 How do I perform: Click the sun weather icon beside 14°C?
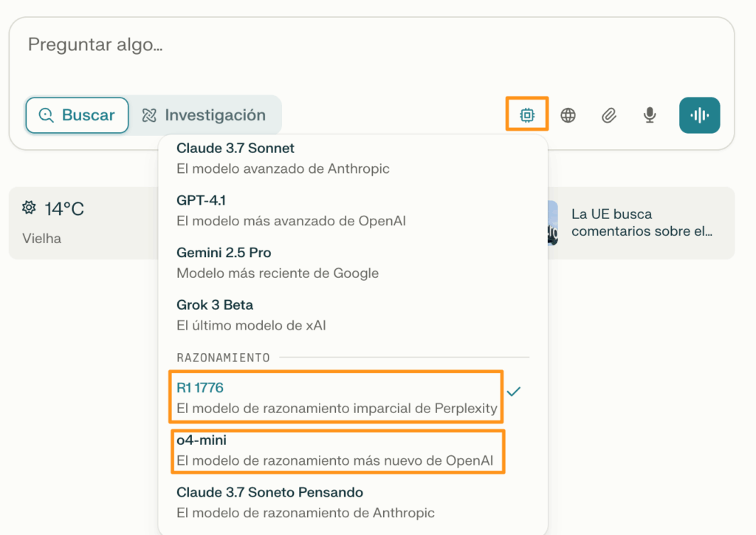point(29,208)
